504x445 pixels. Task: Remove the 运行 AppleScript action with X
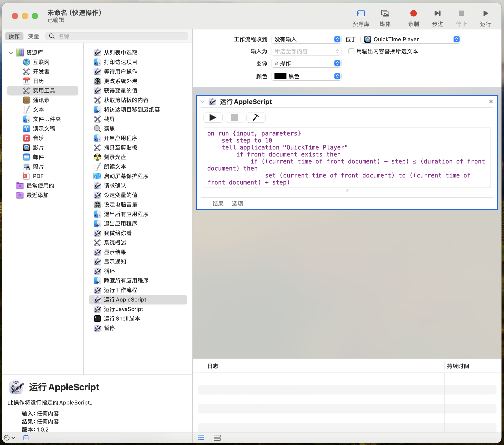tap(491, 101)
